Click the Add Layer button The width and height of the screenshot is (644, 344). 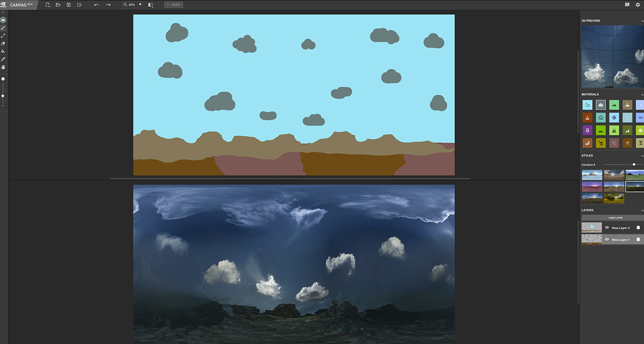[x=614, y=218]
